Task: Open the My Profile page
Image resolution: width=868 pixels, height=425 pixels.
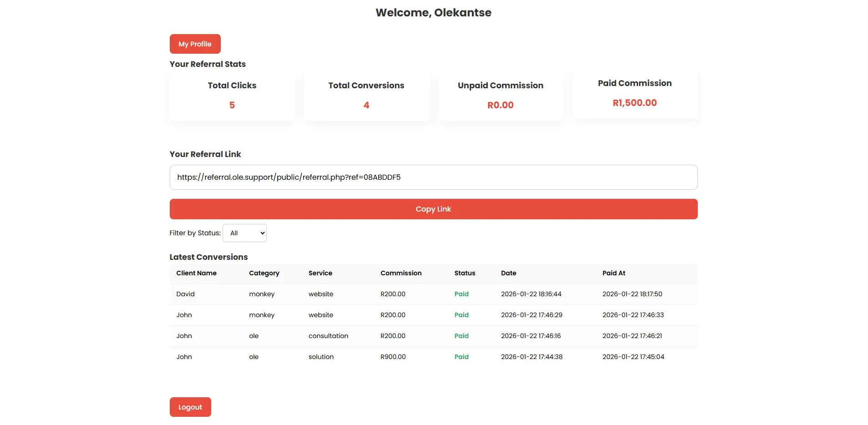Action: click(195, 44)
